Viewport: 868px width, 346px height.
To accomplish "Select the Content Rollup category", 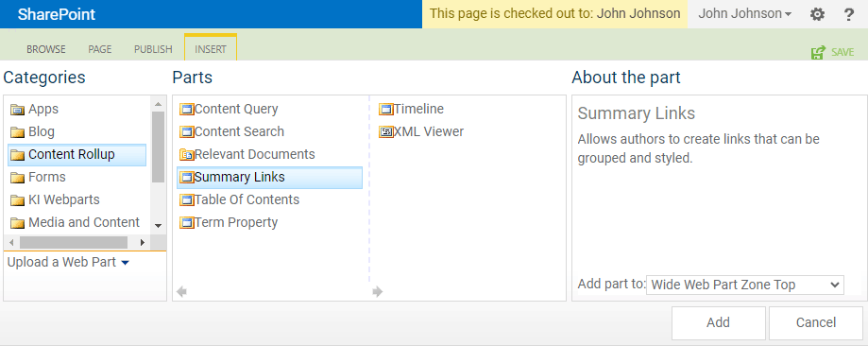I will 77,155.
